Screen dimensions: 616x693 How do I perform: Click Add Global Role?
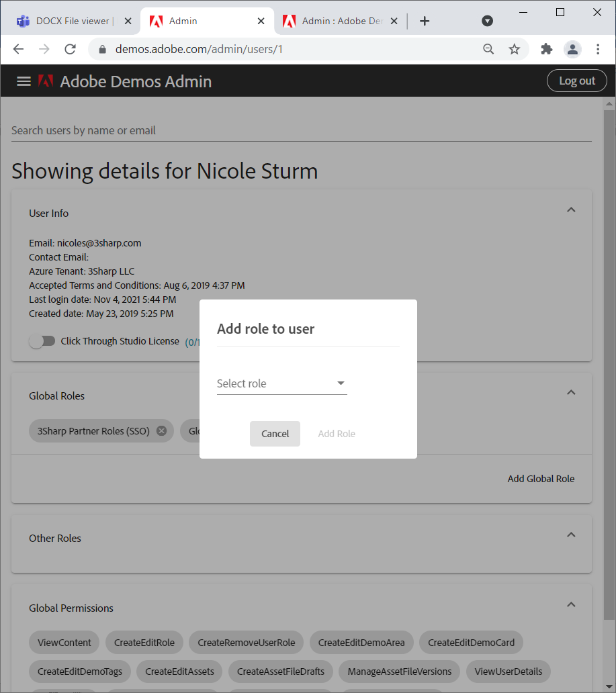click(x=541, y=479)
